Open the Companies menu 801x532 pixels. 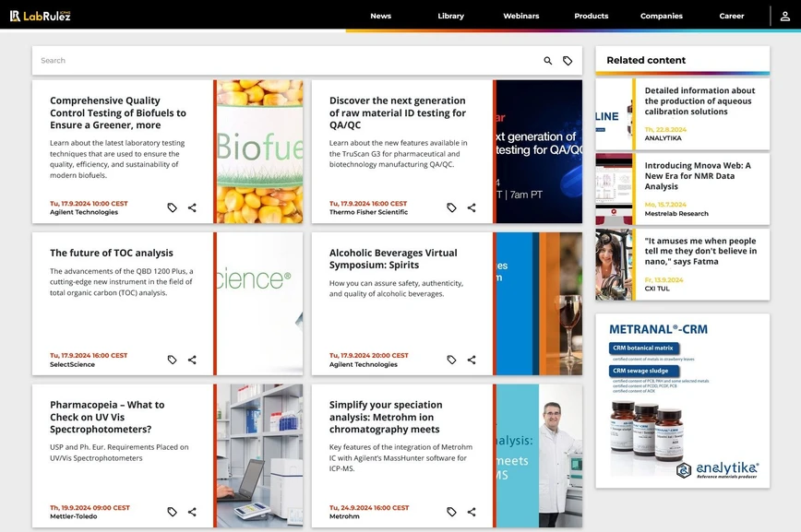coord(662,16)
